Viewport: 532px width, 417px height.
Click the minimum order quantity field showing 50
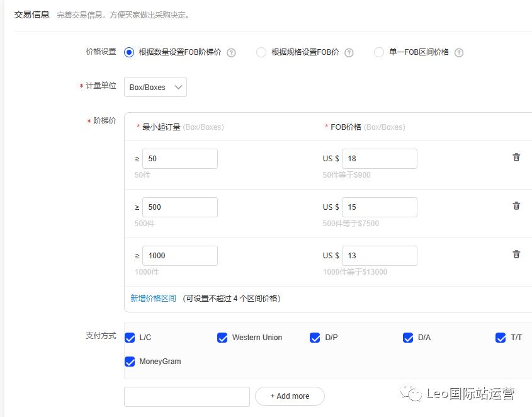(x=180, y=158)
